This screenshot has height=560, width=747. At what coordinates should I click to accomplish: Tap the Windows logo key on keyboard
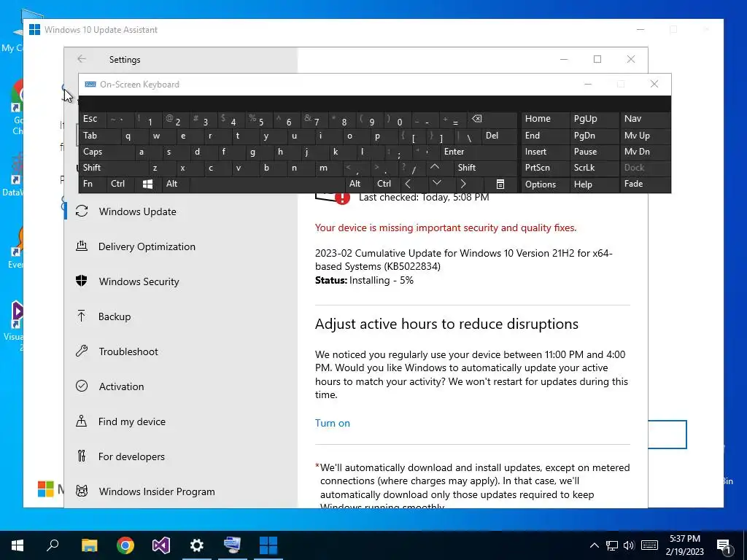point(147,184)
